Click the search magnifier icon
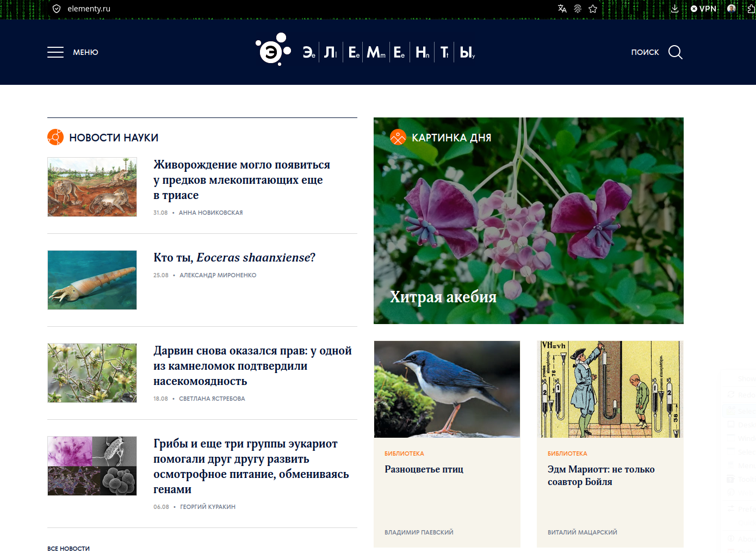Screen dimensions: 756x553 (x=676, y=52)
